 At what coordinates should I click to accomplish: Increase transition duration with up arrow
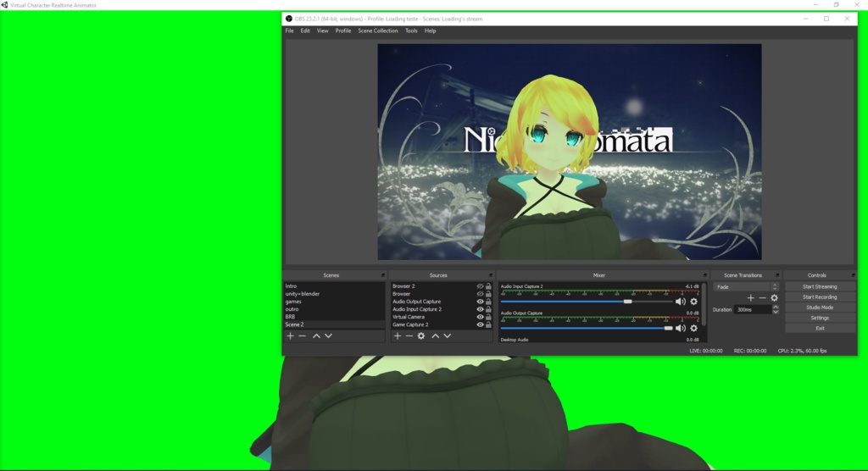click(776, 308)
